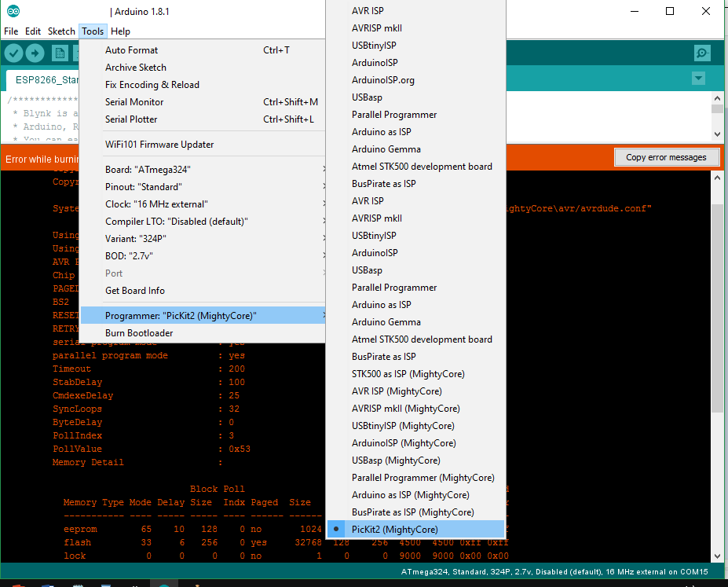
Task: Expand the Programmer "PicKit2 (MightyCore)" submenu
Action: (x=203, y=316)
